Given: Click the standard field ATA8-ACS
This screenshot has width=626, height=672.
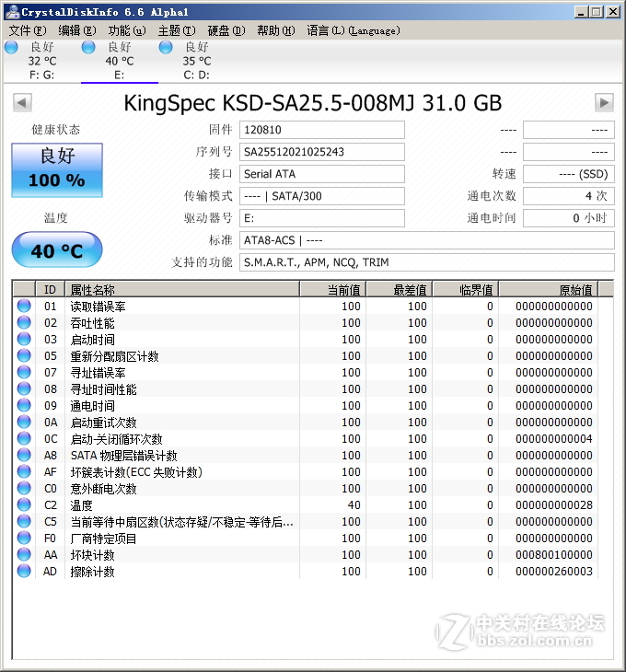Looking at the screenshot, I should pyautogui.click(x=427, y=240).
